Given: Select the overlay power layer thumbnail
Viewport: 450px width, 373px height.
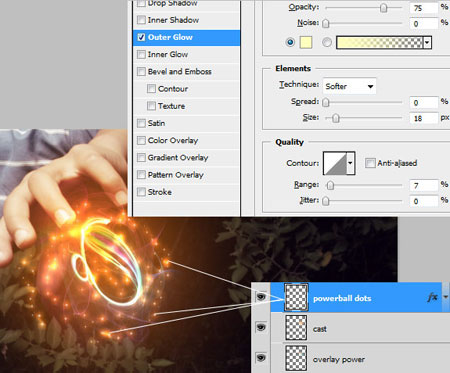Looking at the screenshot, I should click(x=296, y=358).
